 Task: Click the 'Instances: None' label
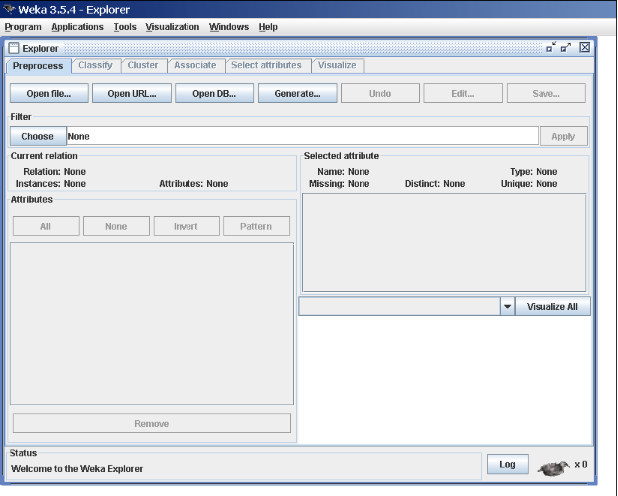pos(50,183)
